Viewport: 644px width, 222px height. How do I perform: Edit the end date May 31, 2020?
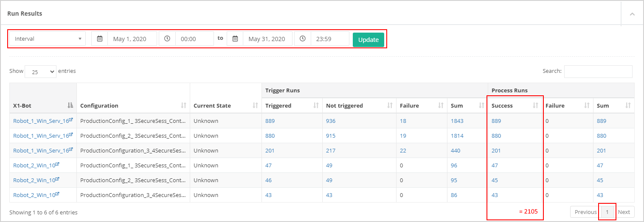267,39
